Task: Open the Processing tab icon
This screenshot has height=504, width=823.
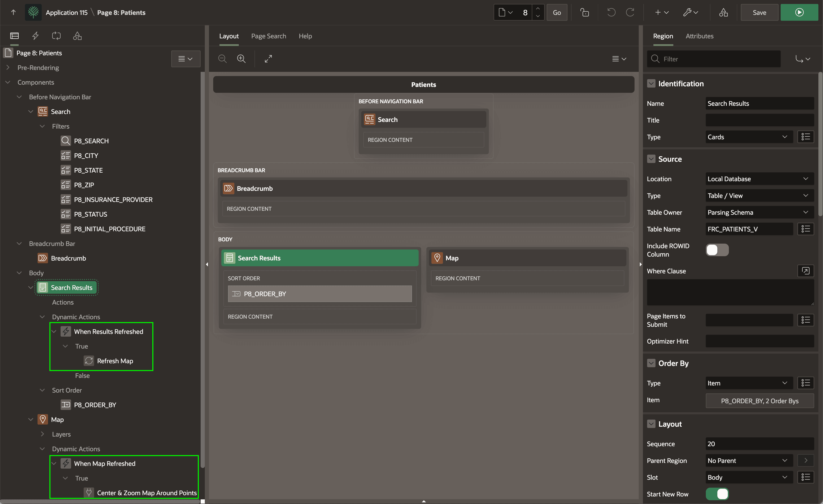Action: [56, 36]
